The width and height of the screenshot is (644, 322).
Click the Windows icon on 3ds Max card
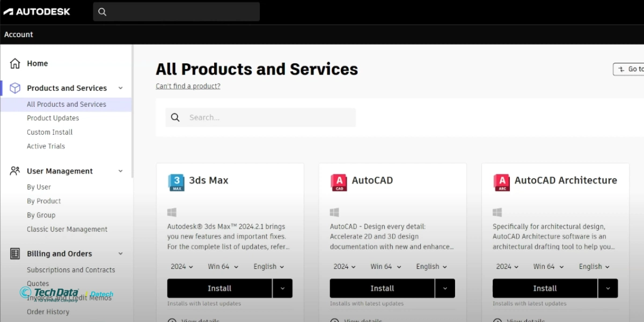tap(172, 213)
